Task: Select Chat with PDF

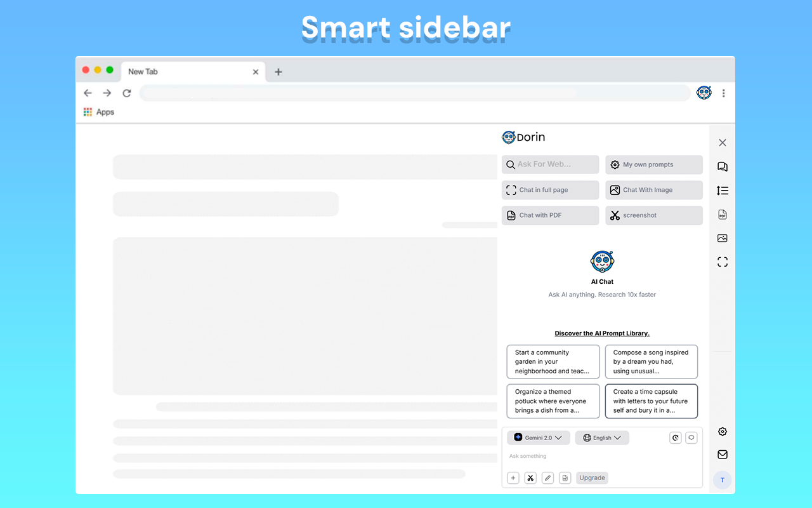Action: (550, 215)
